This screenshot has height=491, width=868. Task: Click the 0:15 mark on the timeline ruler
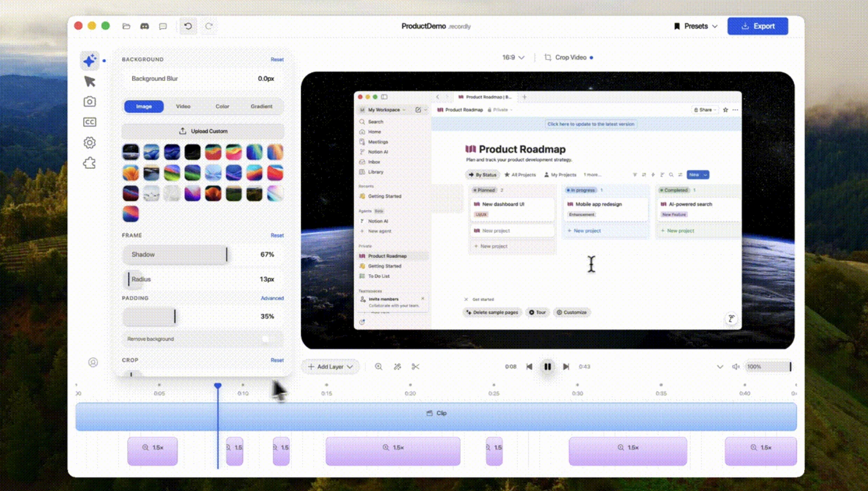(326, 394)
